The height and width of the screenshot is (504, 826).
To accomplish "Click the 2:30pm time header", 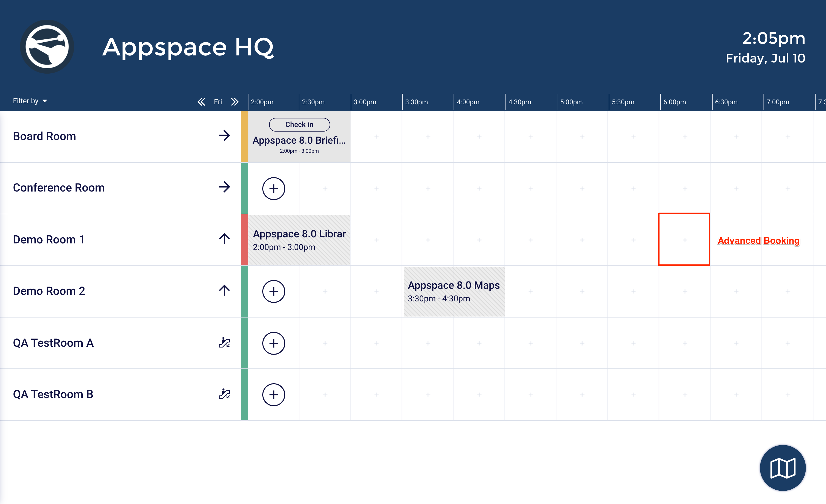I will coord(313,102).
